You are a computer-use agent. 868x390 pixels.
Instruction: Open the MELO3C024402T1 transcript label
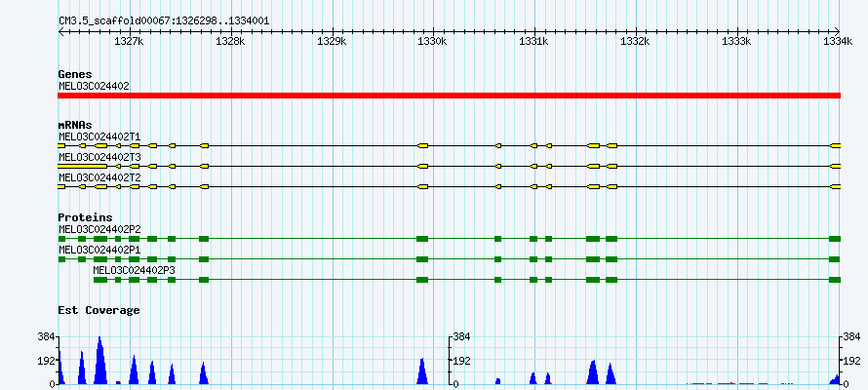(99, 136)
